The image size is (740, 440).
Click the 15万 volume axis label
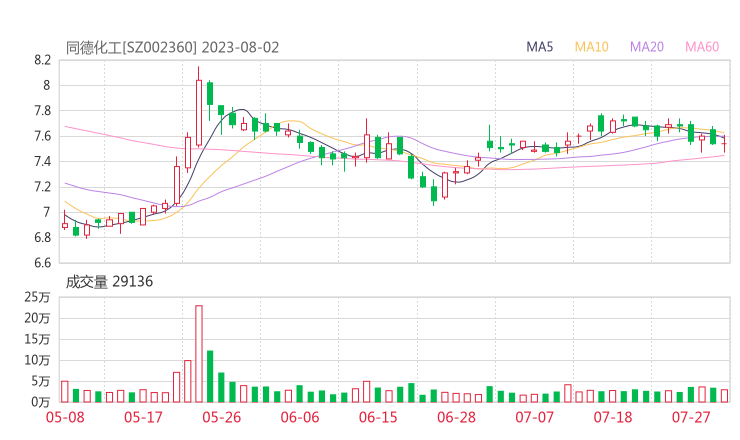coord(37,339)
